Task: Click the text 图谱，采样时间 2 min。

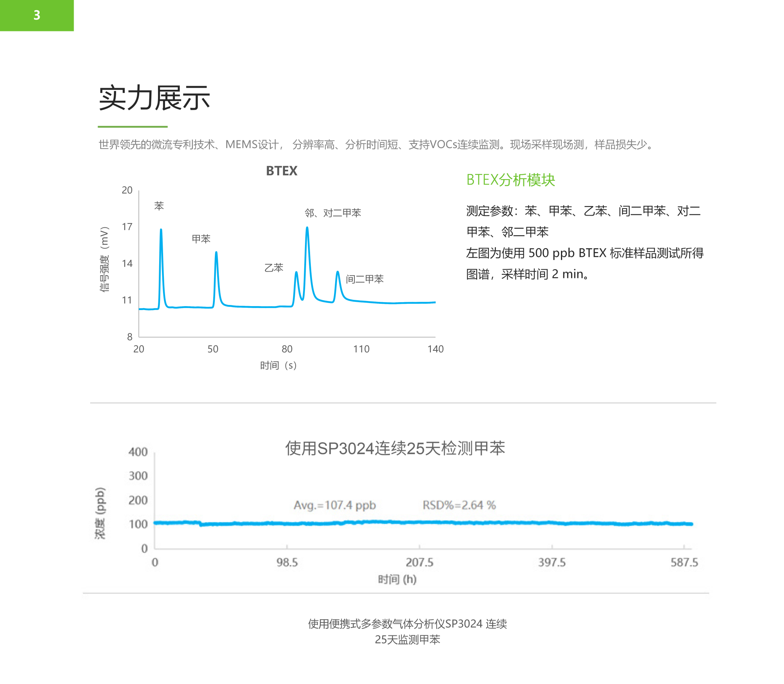Action: [528, 274]
